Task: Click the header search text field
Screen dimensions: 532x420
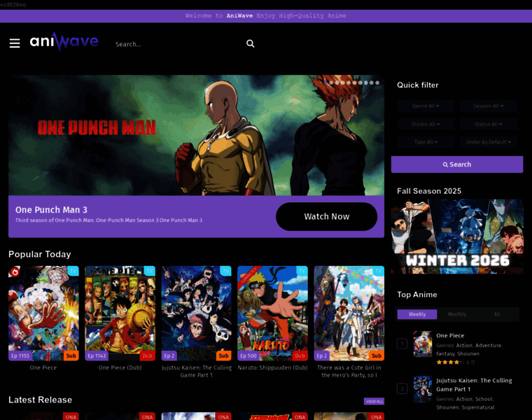Action: click(x=175, y=44)
